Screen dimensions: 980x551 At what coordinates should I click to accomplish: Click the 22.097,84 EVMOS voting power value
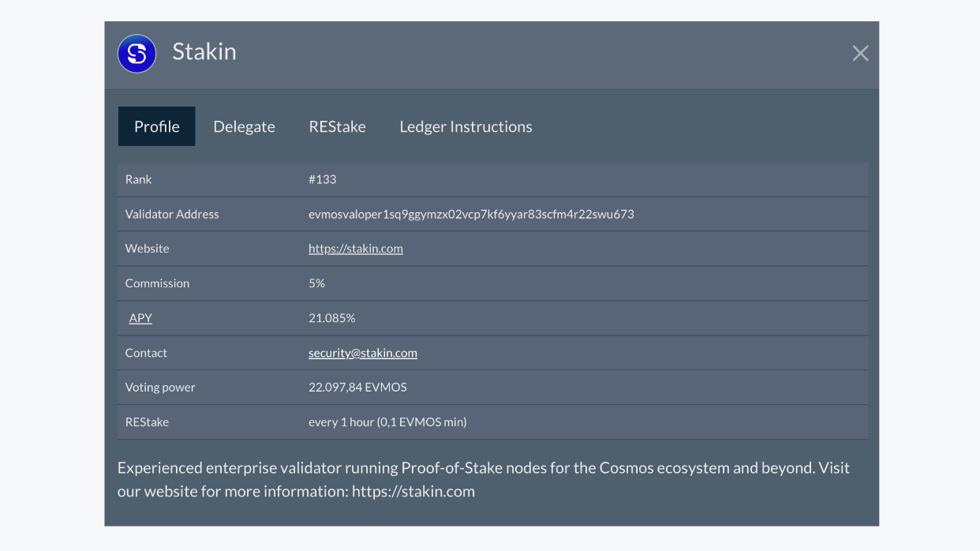tap(357, 388)
